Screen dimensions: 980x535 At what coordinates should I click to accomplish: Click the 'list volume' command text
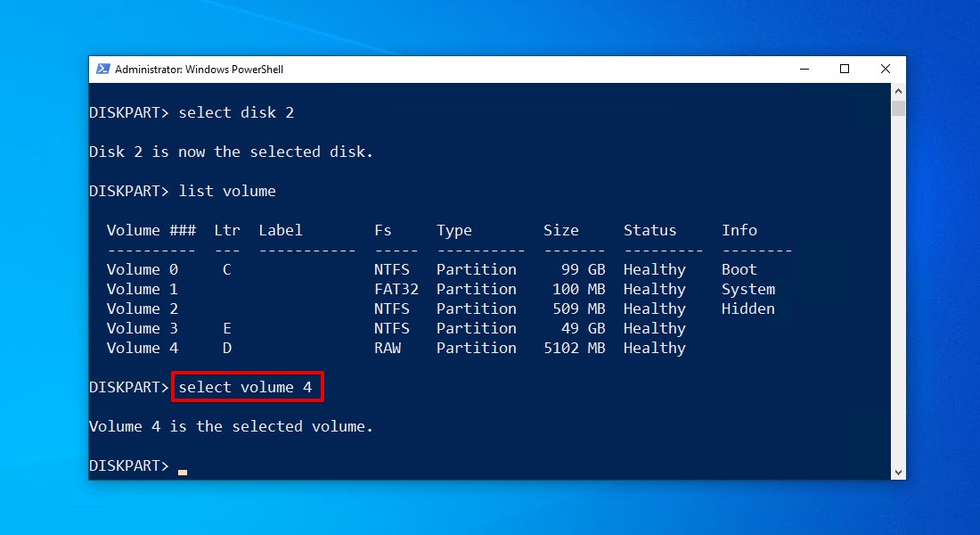(227, 191)
